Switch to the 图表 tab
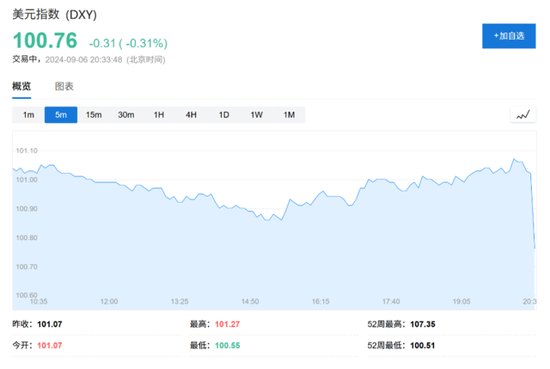This screenshot has height=369, width=550. 64,86
